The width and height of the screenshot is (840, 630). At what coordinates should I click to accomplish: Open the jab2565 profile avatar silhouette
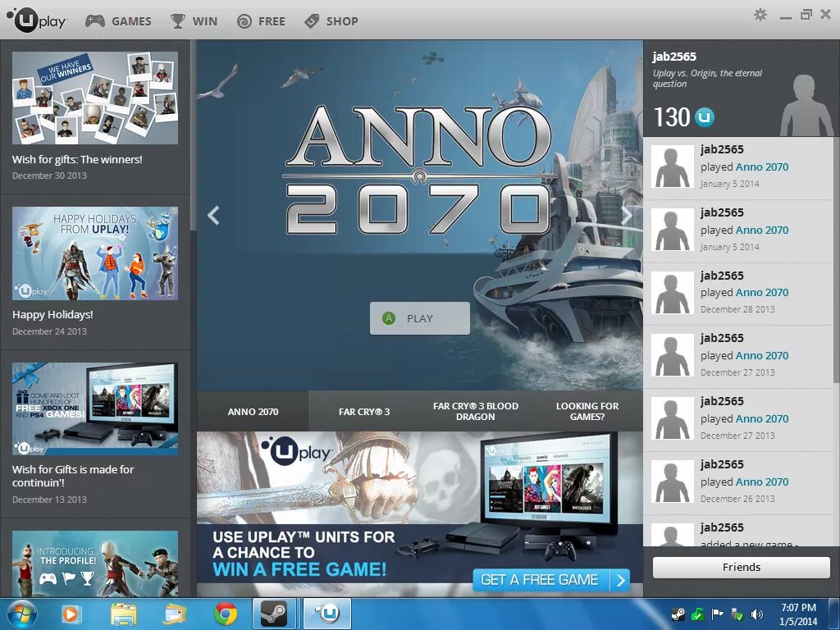point(806,104)
